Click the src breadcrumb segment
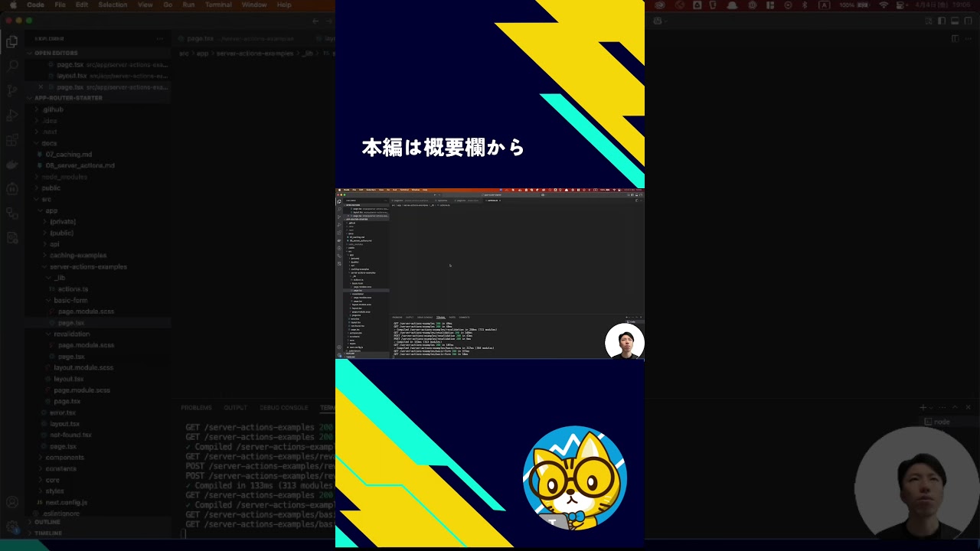980x551 pixels. 184,54
